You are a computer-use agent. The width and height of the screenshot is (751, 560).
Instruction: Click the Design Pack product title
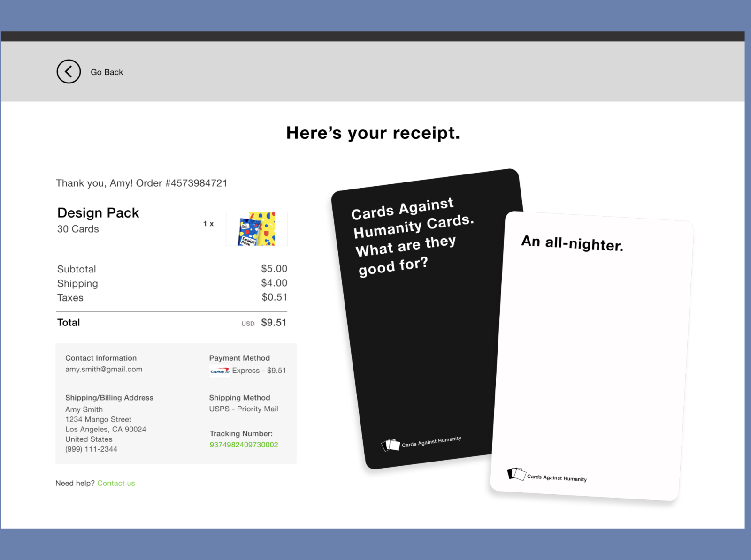point(98,213)
